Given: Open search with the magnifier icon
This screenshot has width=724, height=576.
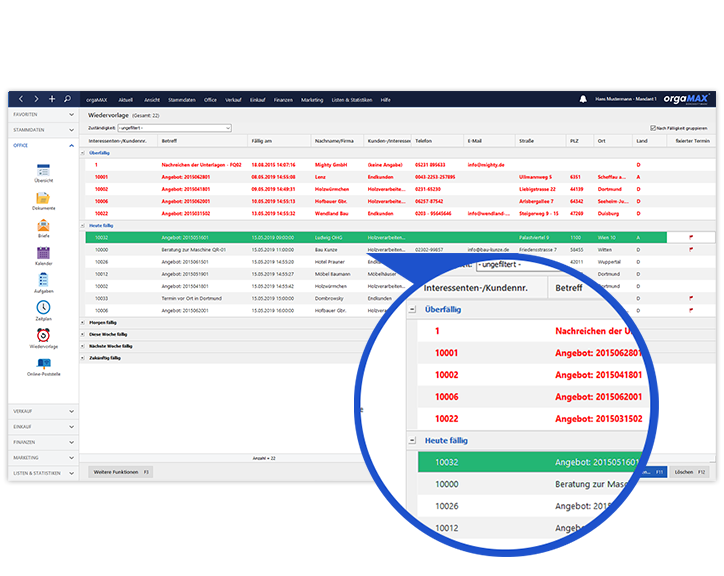Looking at the screenshot, I should (67, 99).
